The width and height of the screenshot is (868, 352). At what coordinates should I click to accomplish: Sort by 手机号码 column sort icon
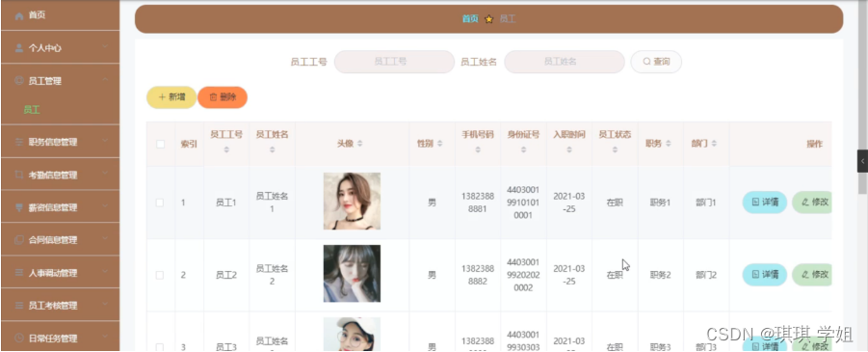(478, 149)
